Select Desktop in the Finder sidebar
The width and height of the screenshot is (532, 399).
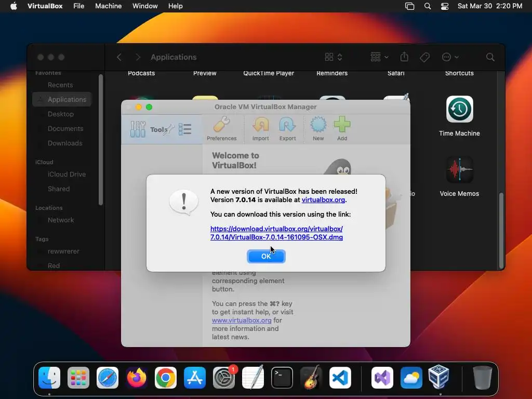coord(61,114)
